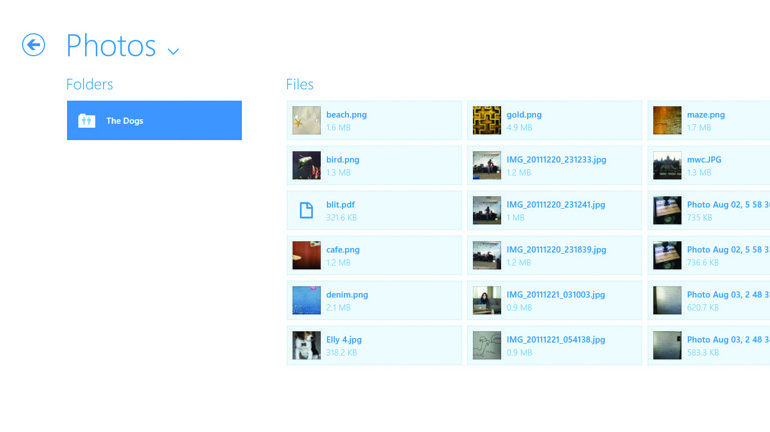Screen dimensions: 770x432
Task: Open IMG_20111220_231839.jpg file tile
Action: [555, 255]
